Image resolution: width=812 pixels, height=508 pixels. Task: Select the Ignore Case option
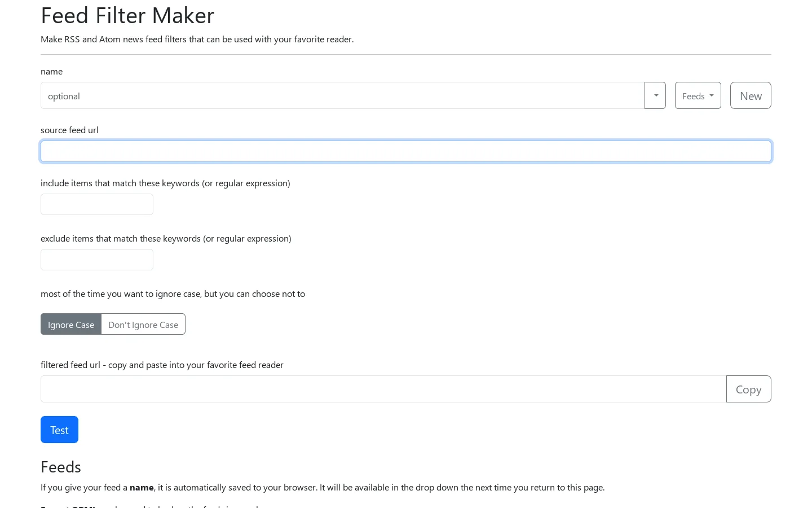71,324
